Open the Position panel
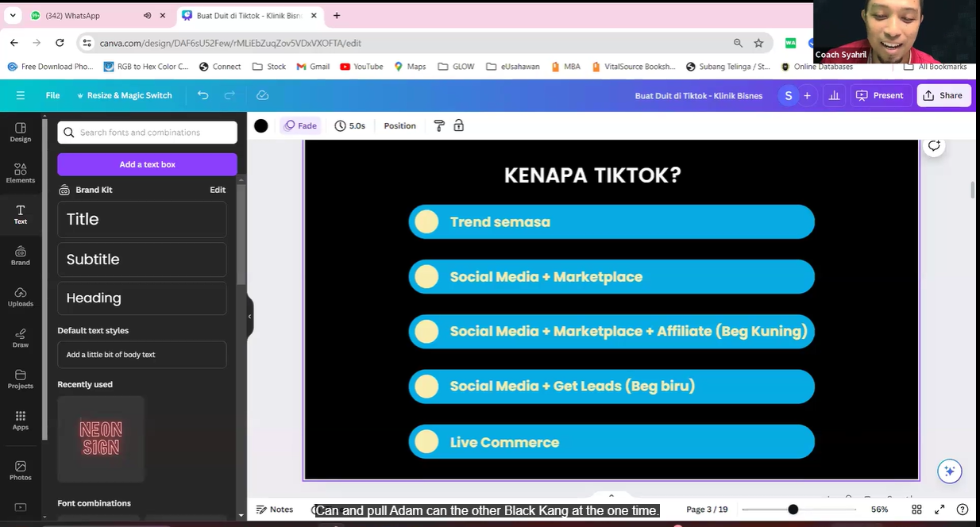 399,125
